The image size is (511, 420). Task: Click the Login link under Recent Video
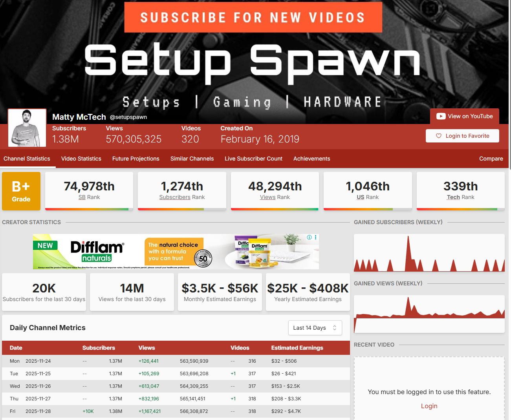[429, 406]
